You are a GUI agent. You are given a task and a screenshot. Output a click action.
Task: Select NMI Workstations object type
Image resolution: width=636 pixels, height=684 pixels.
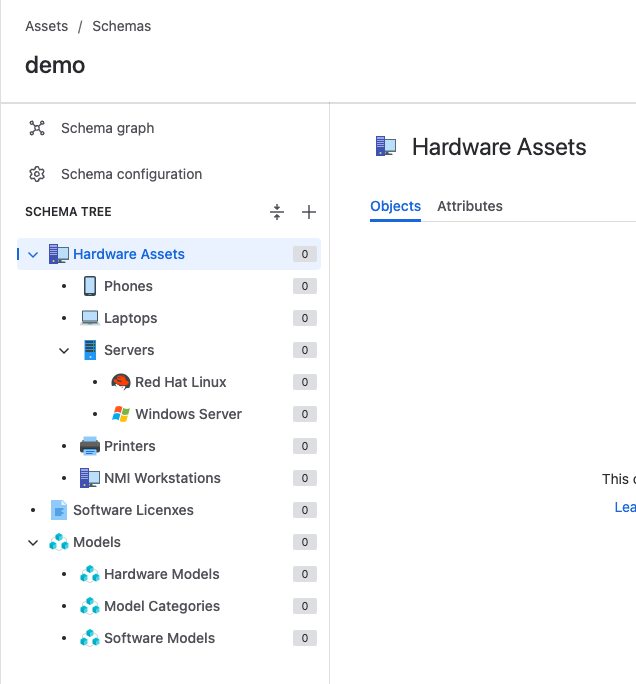pyautogui.click(x=162, y=478)
